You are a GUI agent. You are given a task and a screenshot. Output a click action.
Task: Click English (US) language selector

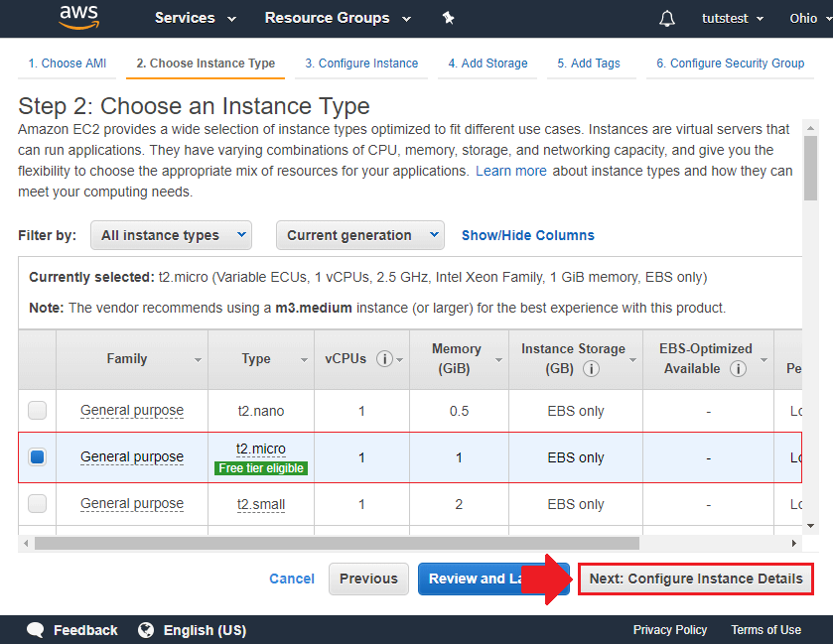point(206,630)
